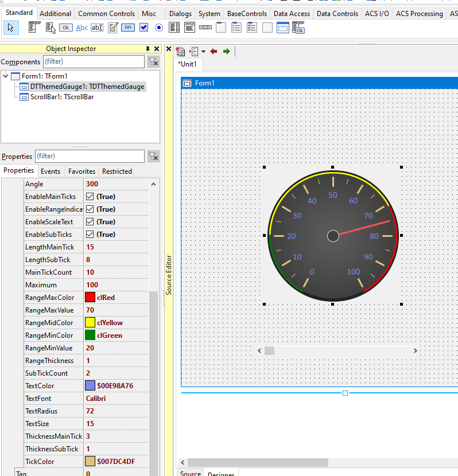Select the TFrame component icon

click(283, 28)
